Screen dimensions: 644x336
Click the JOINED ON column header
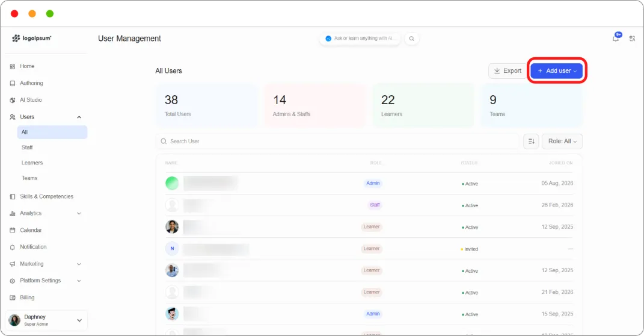click(560, 163)
